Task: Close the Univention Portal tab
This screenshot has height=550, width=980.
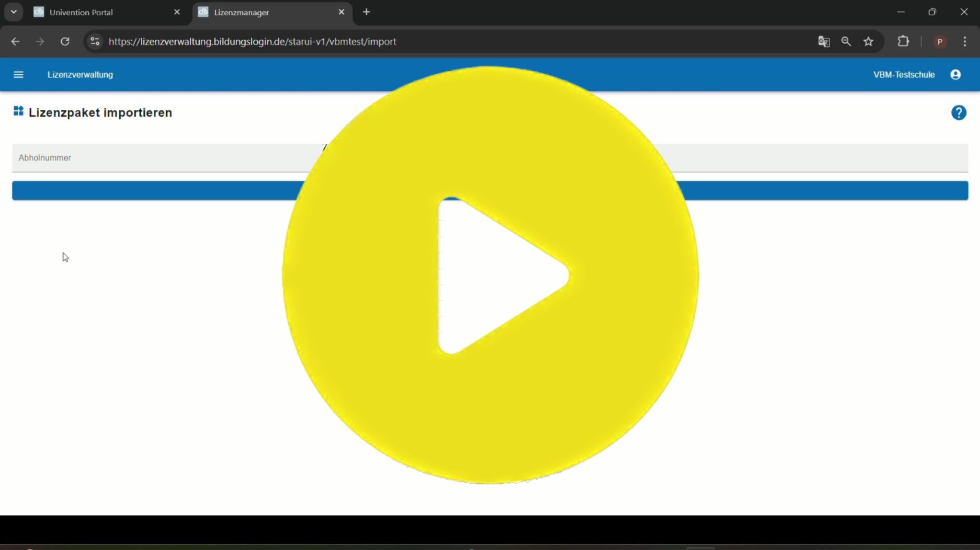Action: tap(177, 12)
